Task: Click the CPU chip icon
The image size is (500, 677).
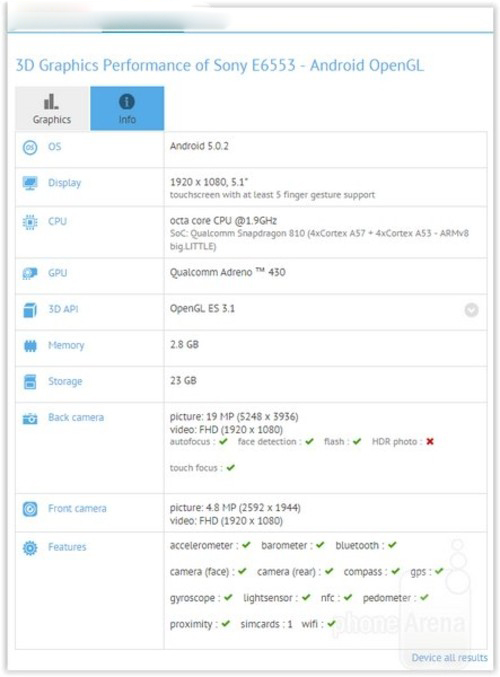Action: [30, 222]
